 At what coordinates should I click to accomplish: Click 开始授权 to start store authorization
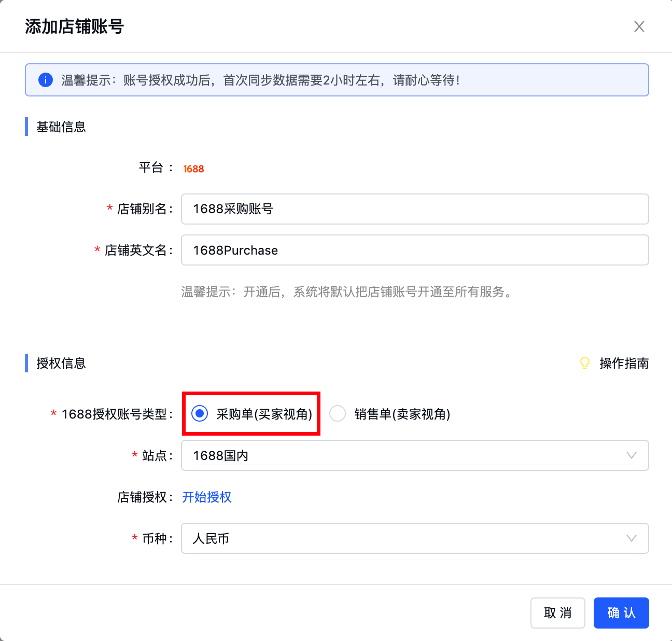pyautogui.click(x=206, y=497)
